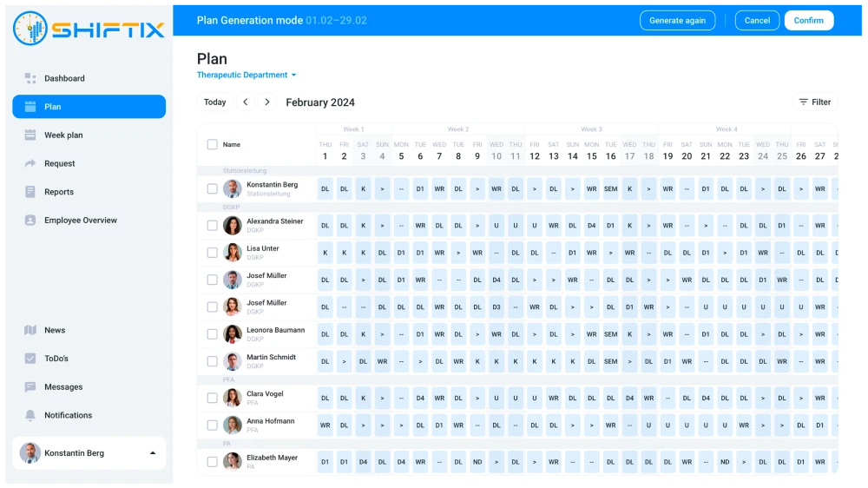
Task: Click the Request arrow icon
Action: click(x=30, y=163)
